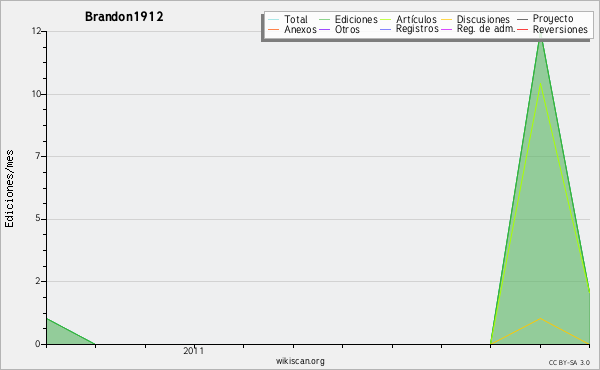Click the CC BY-SA 3.0 license text
This screenshot has height=370, width=600.
tap(569, 363)
